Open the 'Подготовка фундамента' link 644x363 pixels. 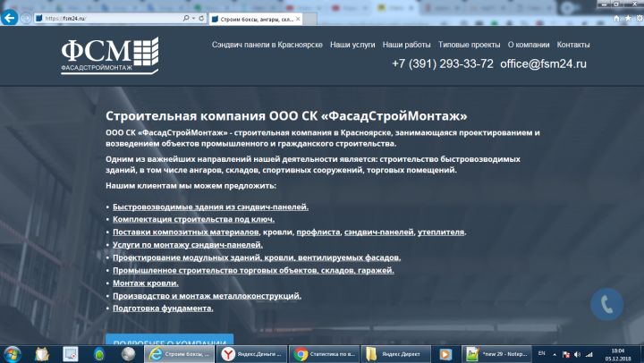pos(163,308)
